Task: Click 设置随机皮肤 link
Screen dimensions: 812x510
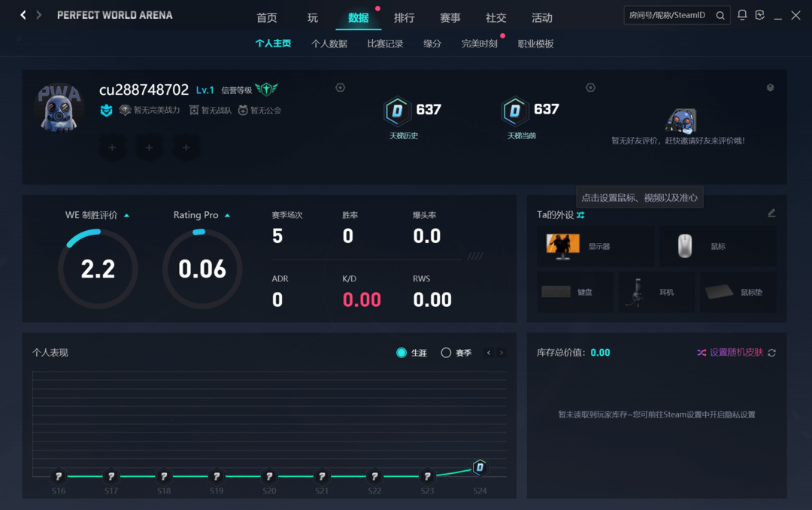Action: point(736,353)
